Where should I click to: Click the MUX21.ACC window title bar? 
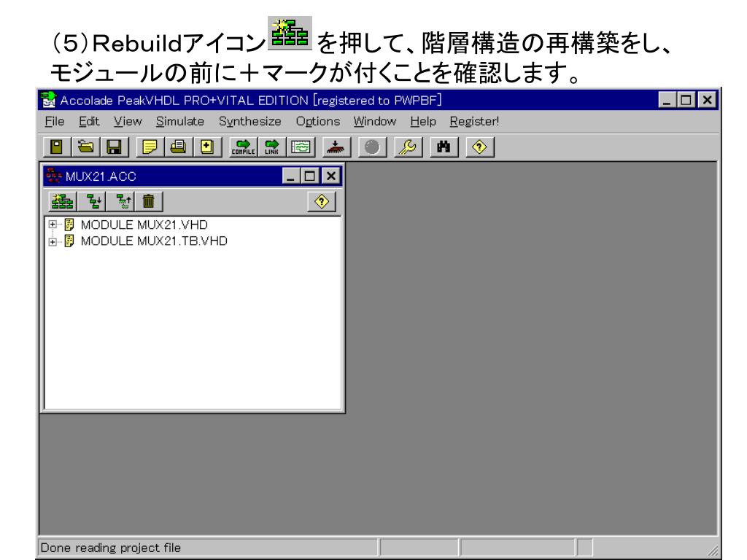[x=193, y=176]
